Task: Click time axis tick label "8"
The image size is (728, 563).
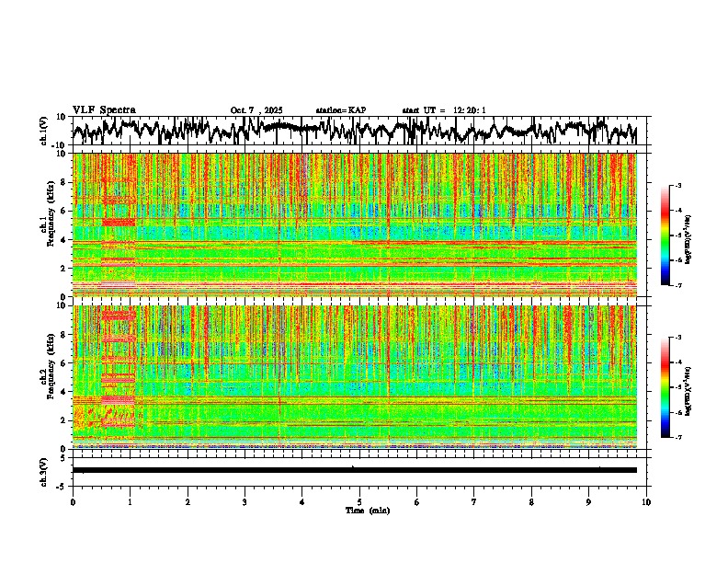Action: pos(531,502)
